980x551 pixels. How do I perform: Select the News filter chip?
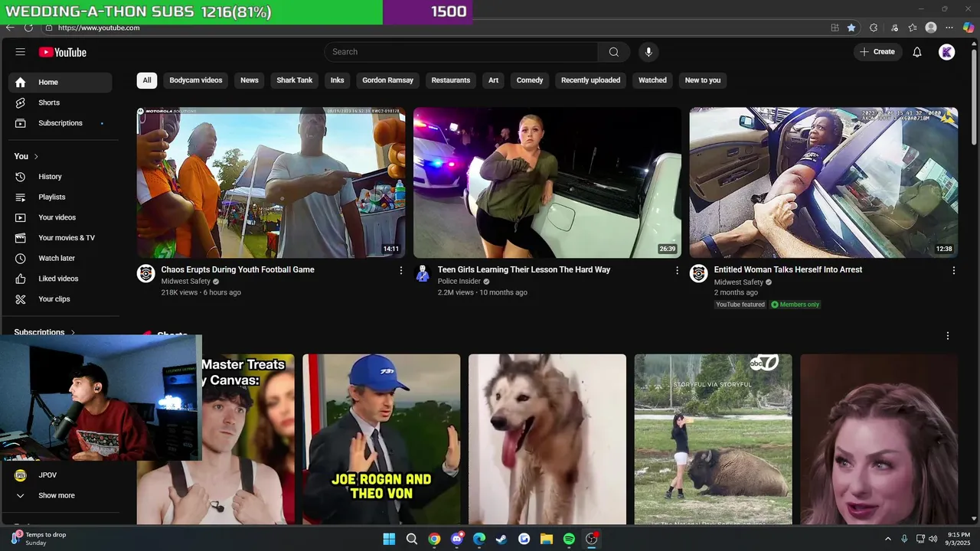(250, 80)
